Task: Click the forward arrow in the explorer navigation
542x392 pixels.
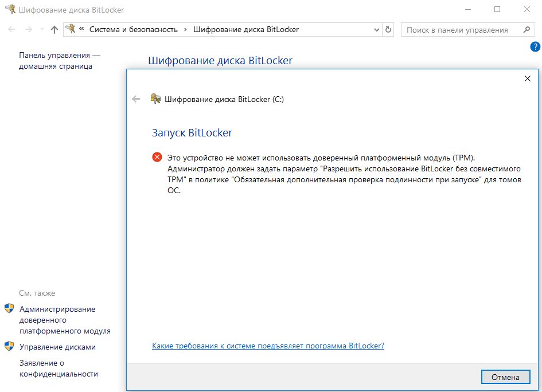Action: (x=29, y=30)
